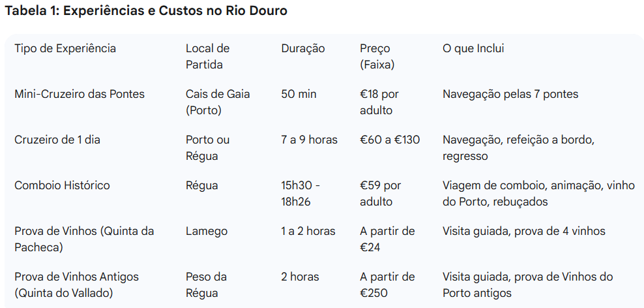The image size is (644, 308).
Task: Click the 'O que Inclui' column header
Action: click(473, 48)
